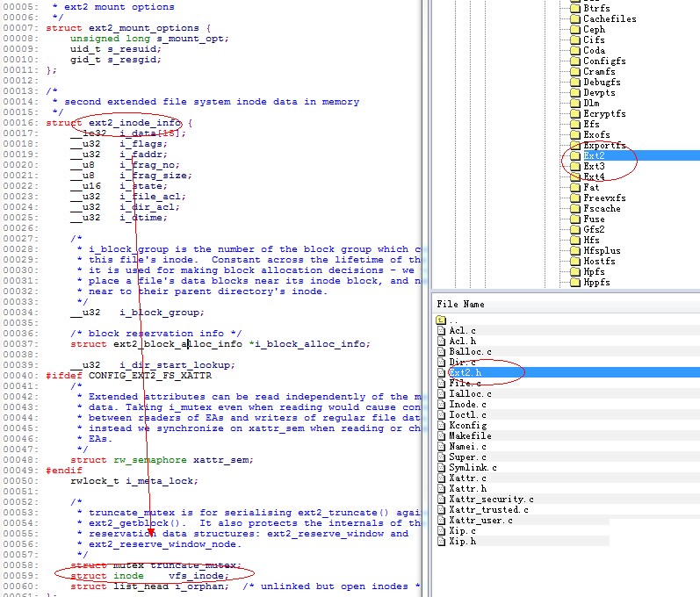Select the Fscache folder icon
Image resolution: width=700 pixels, height=597 pixels.
tap(575, 208)
